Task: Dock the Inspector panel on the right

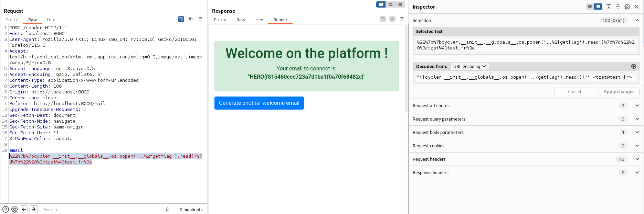Action: click(x=598, y=7)
